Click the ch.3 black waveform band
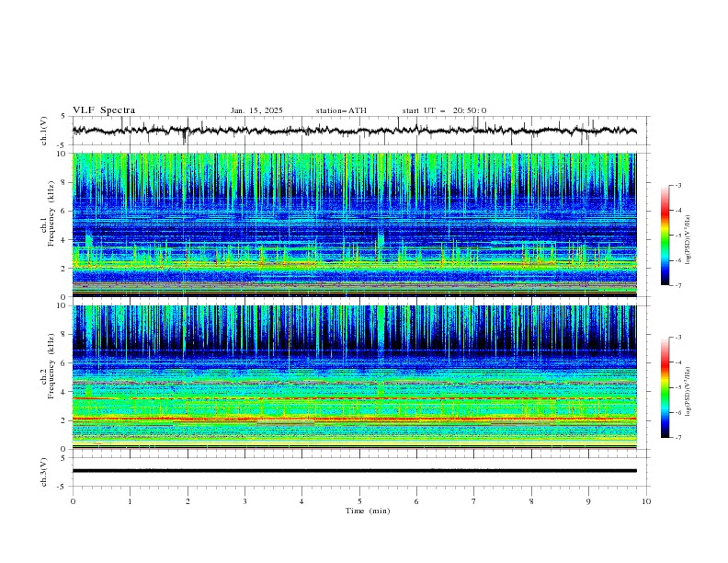Image resolution: width=728 pixels, height=563 pixels. (354, 471)
